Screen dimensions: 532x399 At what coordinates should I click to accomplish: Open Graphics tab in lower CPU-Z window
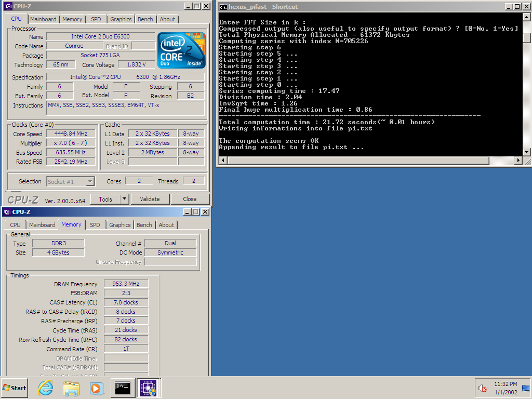120,225
